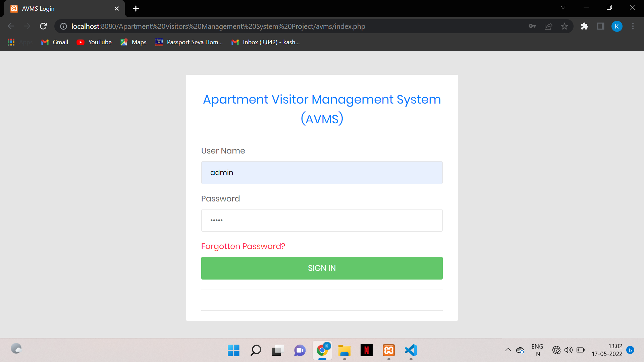The image size is (644, 362).
Task: Open the Apps grid on the bookmarks bar
Action: coord(11,42)
